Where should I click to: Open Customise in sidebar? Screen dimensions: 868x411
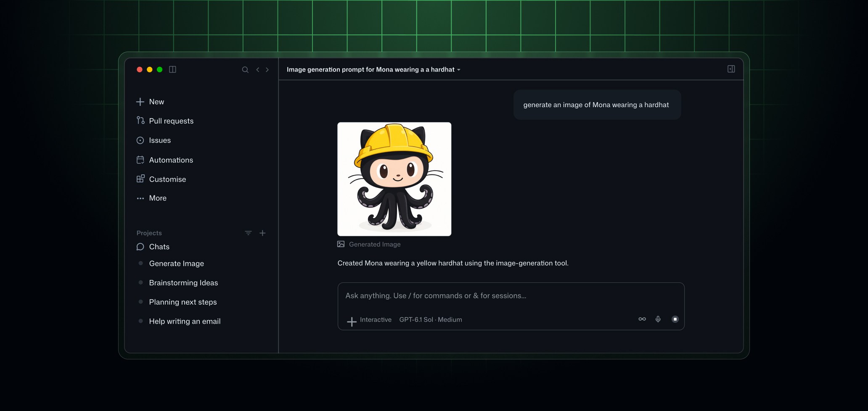(x=161, y=179)
